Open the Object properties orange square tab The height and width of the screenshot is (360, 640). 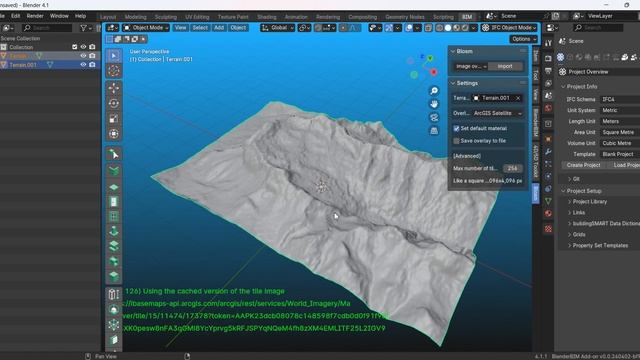tap(548, 140)
